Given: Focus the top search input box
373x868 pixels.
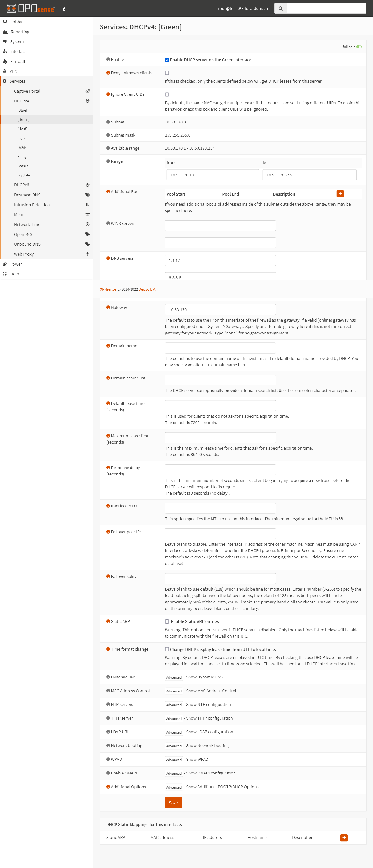Looking at the screenshot, I should click(326, 8).
